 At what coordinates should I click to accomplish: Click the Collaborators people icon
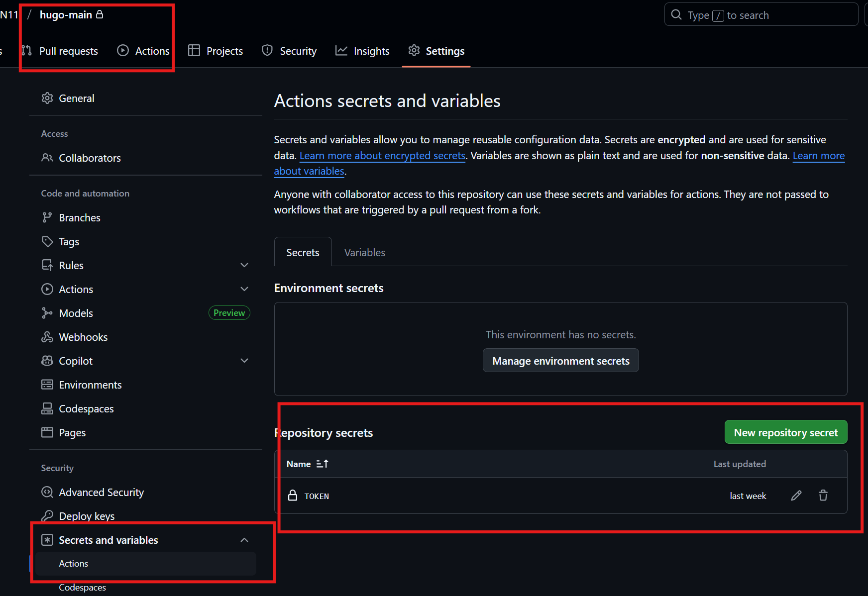[47, 158]
